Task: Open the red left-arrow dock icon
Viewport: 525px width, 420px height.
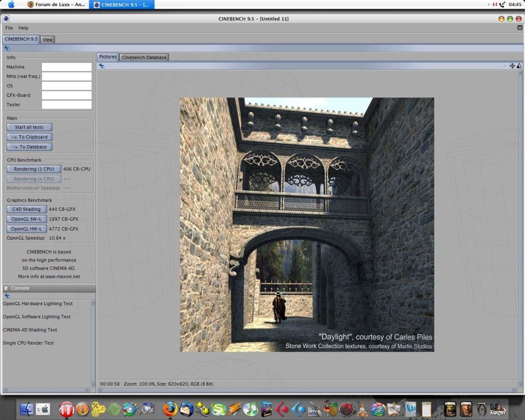Action: click(x=282, y=409)
